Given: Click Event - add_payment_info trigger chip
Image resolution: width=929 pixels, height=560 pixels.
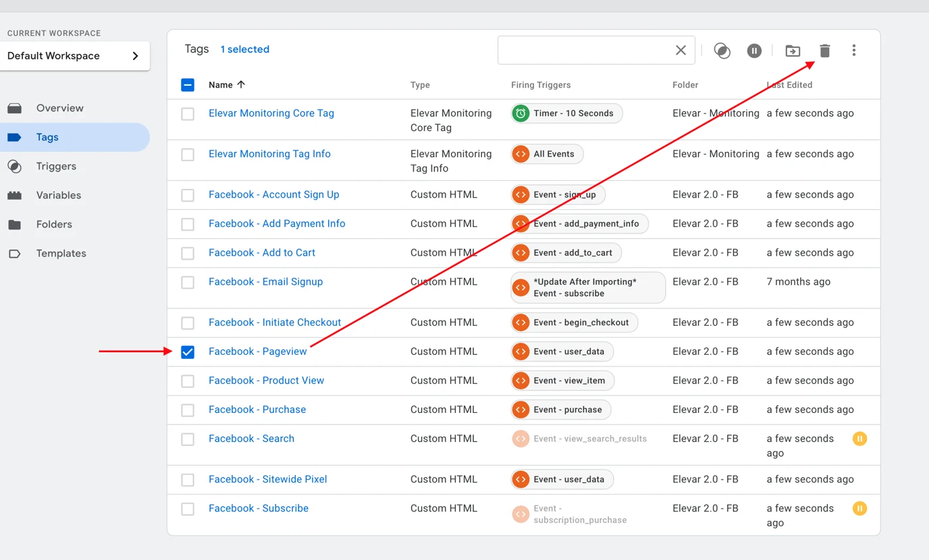Looking at the screenshot, I should point(579,223).
